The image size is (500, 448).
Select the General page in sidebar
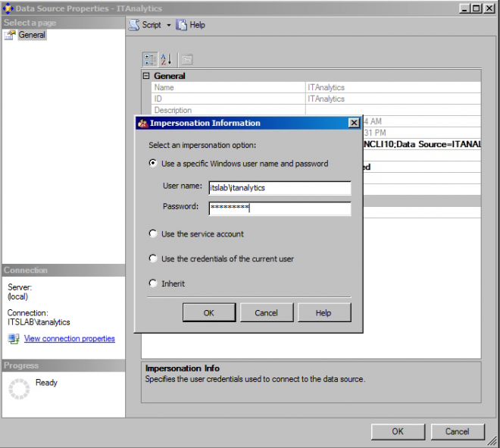coord(32,35)
